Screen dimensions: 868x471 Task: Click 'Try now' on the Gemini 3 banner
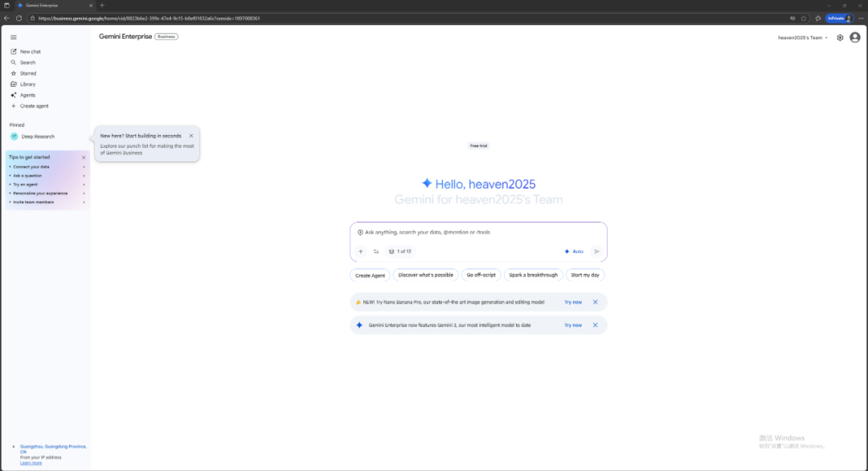tap(573, 326)
